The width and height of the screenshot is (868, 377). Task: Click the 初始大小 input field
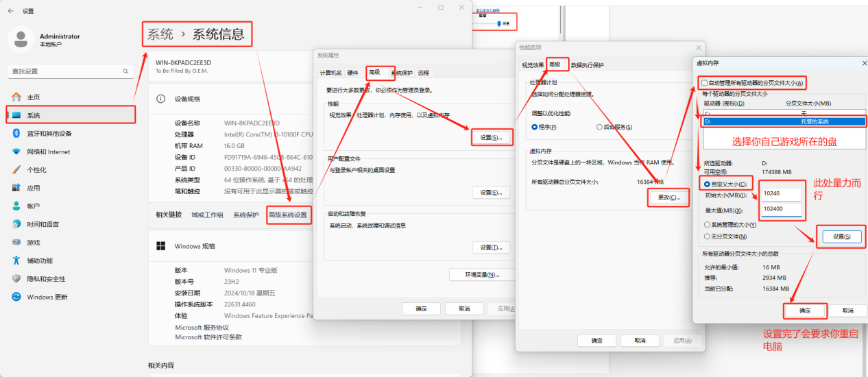(782, 195)
